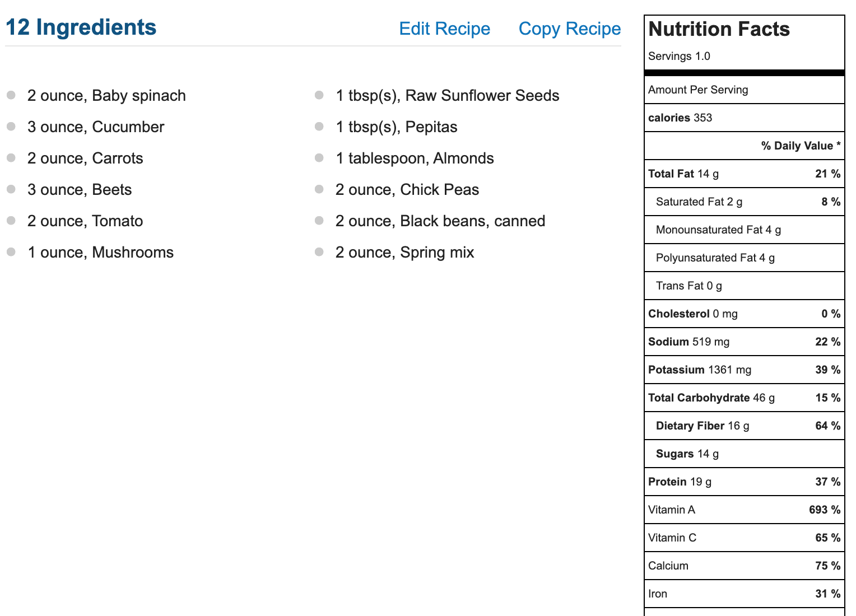Click the calories 353 row
856x616 pixels.
click(745, 118)
